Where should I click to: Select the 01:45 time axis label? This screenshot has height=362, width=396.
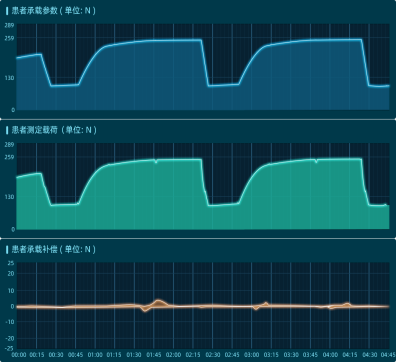(154, 355)
